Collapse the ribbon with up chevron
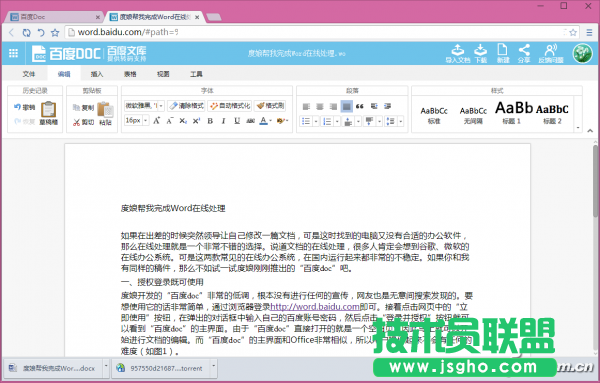The width and height of the screenshot is (600, 383). [590, 131]
